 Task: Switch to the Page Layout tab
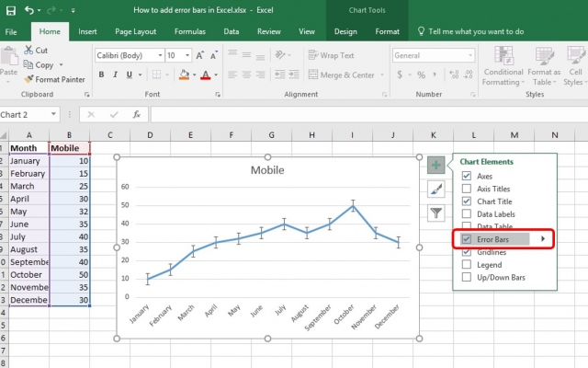(135, 31)
